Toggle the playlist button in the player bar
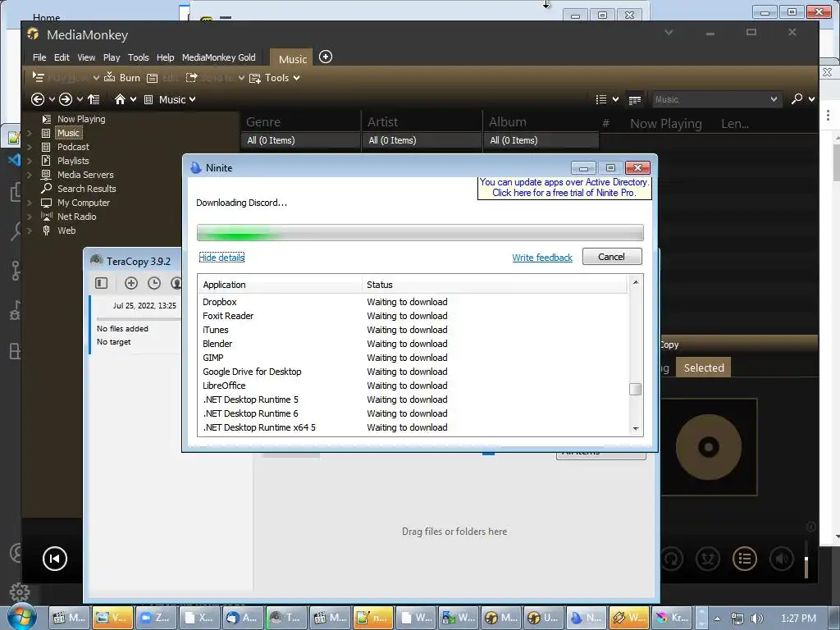840x630 pixels. pyautogui.click(x=744, y=559)
